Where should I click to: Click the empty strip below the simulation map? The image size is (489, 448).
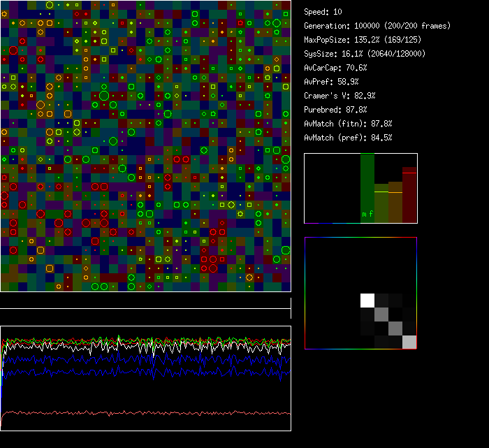pos(145,301)
